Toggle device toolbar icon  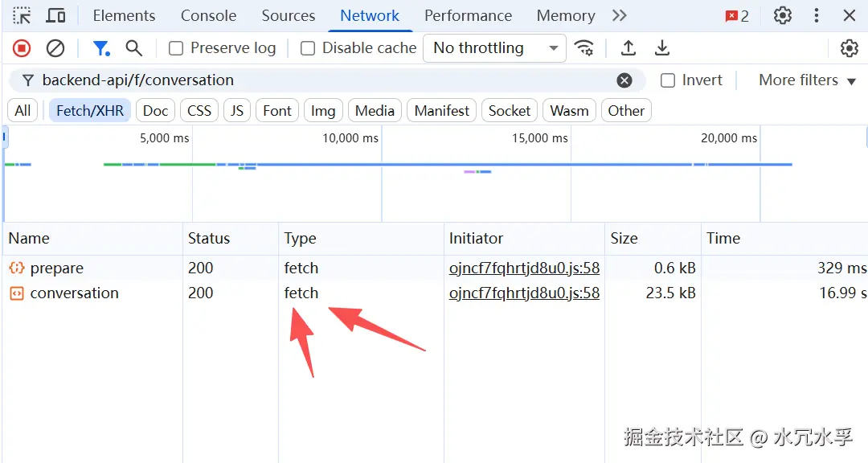(x=55, y=15)
